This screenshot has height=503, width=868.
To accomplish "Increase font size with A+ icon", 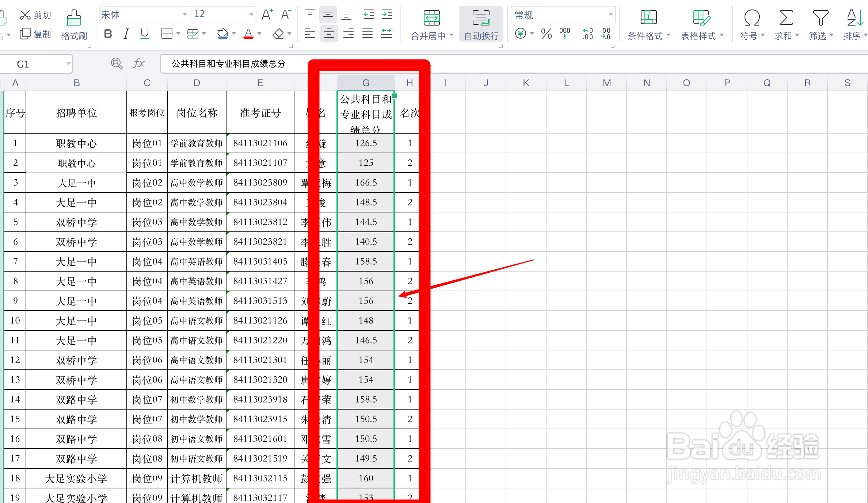I will coord(267,15).
